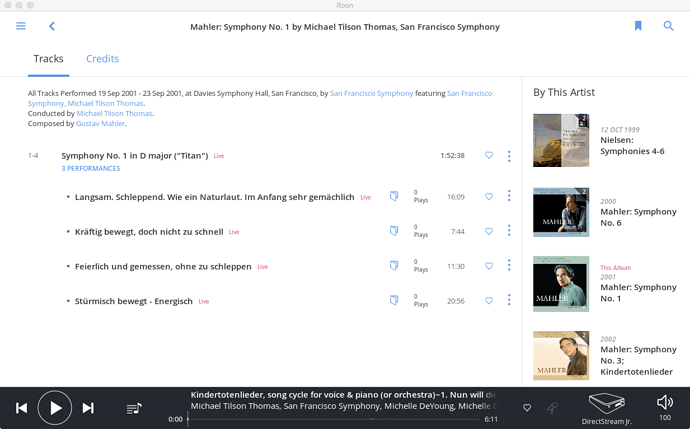Open Mahler: Symphony No. 1 album cover
Viewport: 690px width, 429px height.
[561, 284]
